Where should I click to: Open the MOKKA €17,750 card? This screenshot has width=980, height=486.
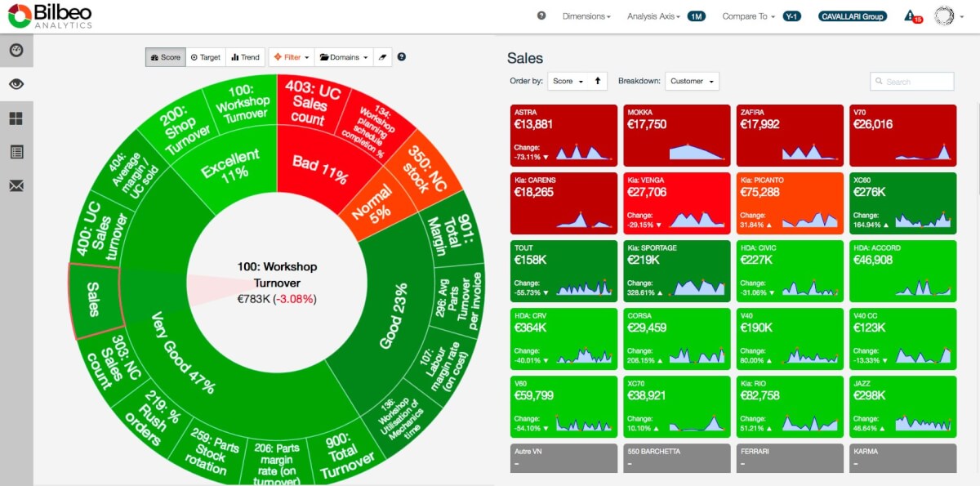676,136
